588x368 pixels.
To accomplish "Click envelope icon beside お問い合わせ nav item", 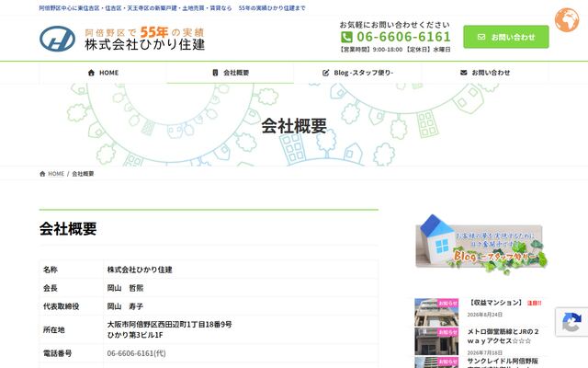I will pyautogui.click(x=463, y=73).
